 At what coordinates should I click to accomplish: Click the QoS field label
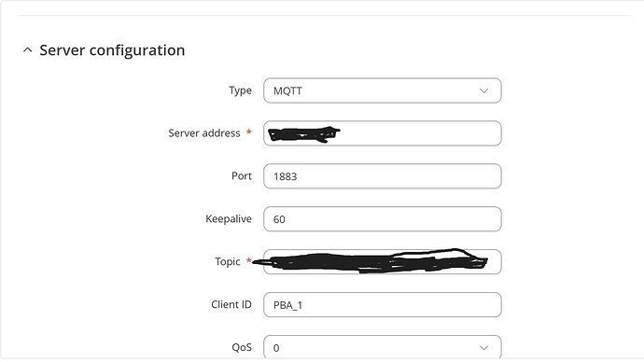coord(242,347)
